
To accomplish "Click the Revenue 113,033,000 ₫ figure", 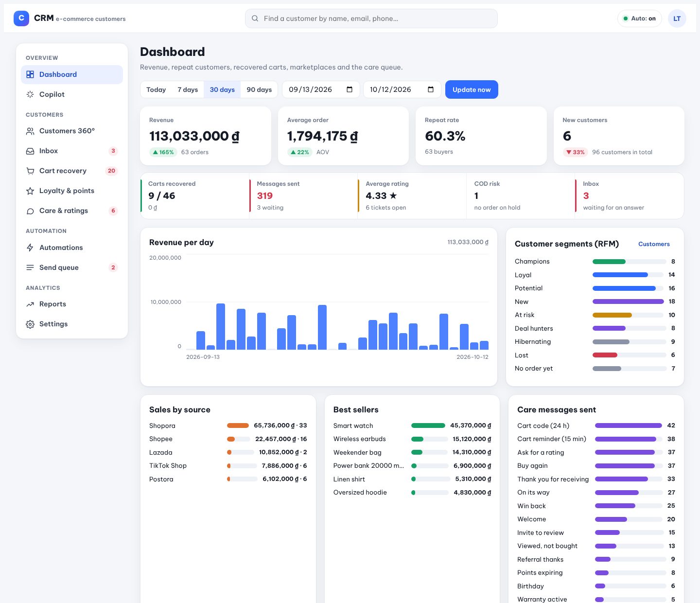I will (194, 136).
